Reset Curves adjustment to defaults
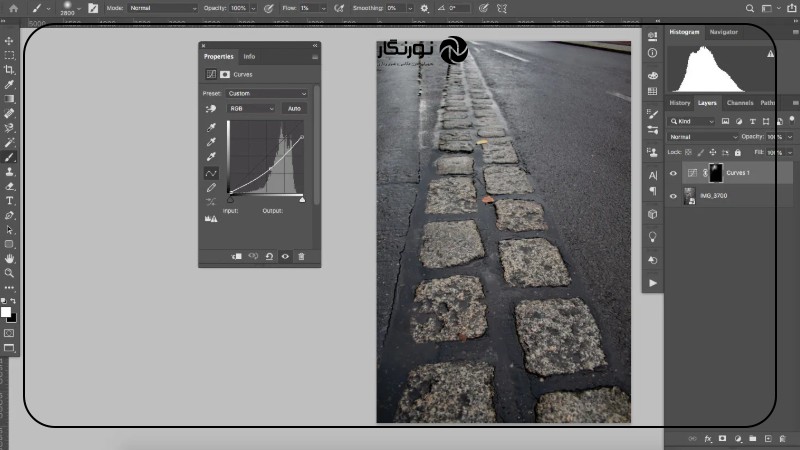 point(269,256)
